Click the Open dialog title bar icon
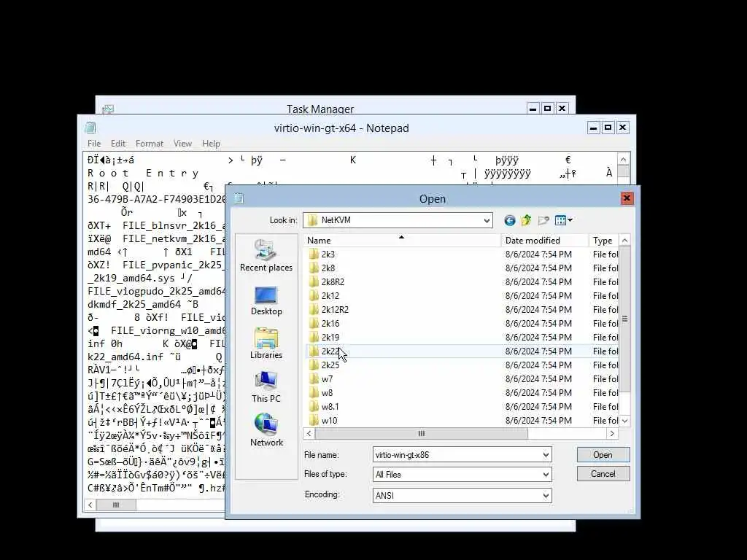747x560 pixels. pyautogui.click(x=239, y=198)
